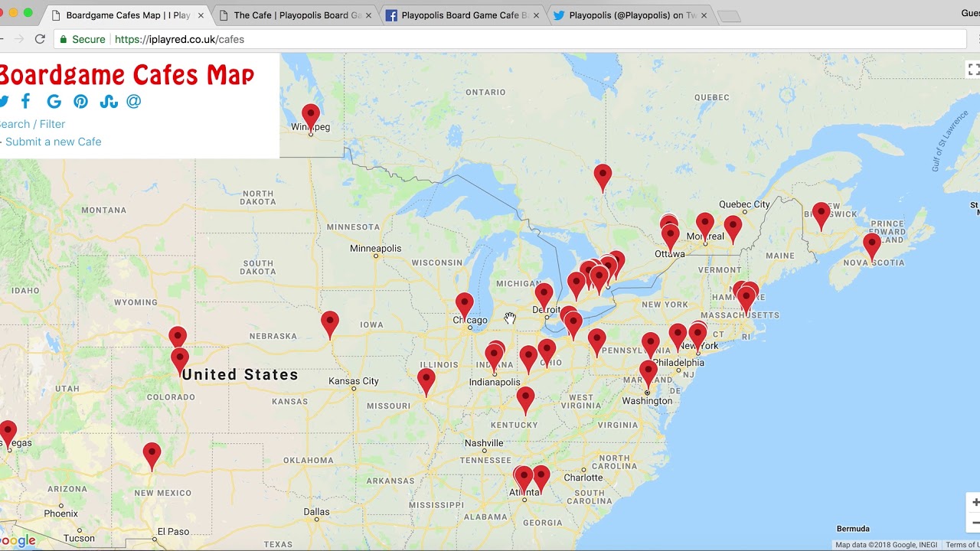Click the Winnipeg cafe marker
Image resolution: width=980 pixels, height=551 pixels.
310,119
